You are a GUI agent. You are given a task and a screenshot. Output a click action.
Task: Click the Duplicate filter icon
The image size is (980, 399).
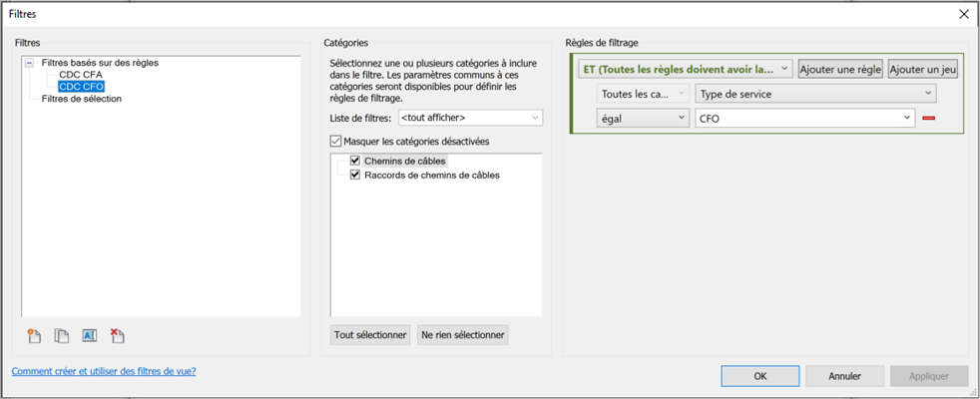point(62,336)
